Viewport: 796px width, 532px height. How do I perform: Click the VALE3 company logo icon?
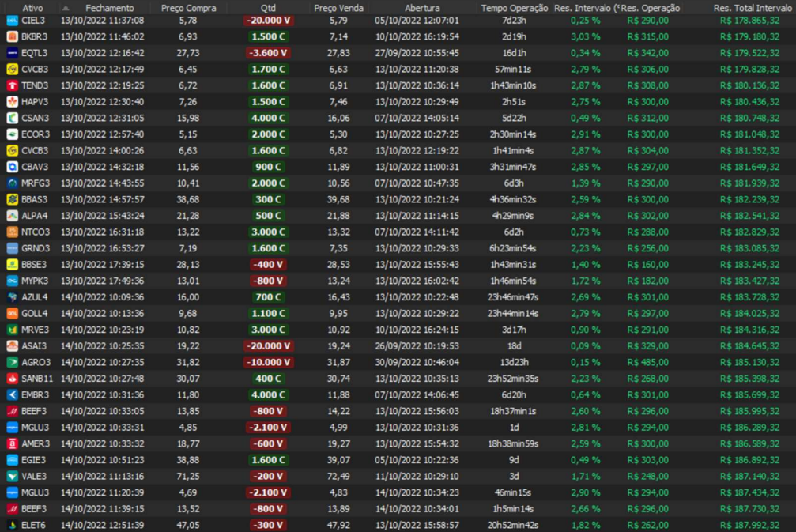tap(12, 477)
